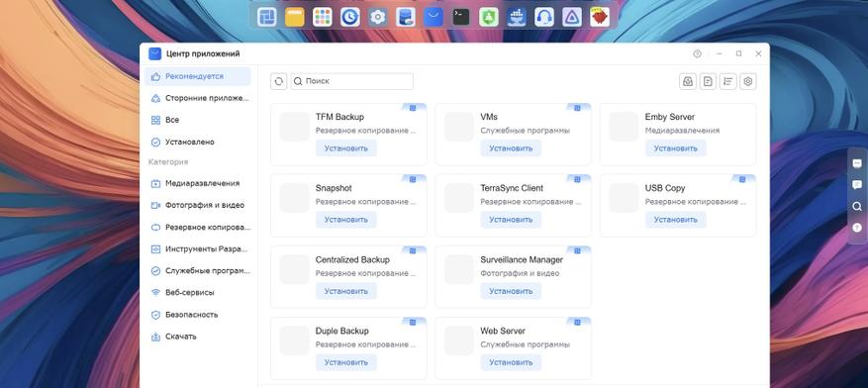868x388 pixels.
Task: Click the Centralized Backup title
Action: coord(352,259)
